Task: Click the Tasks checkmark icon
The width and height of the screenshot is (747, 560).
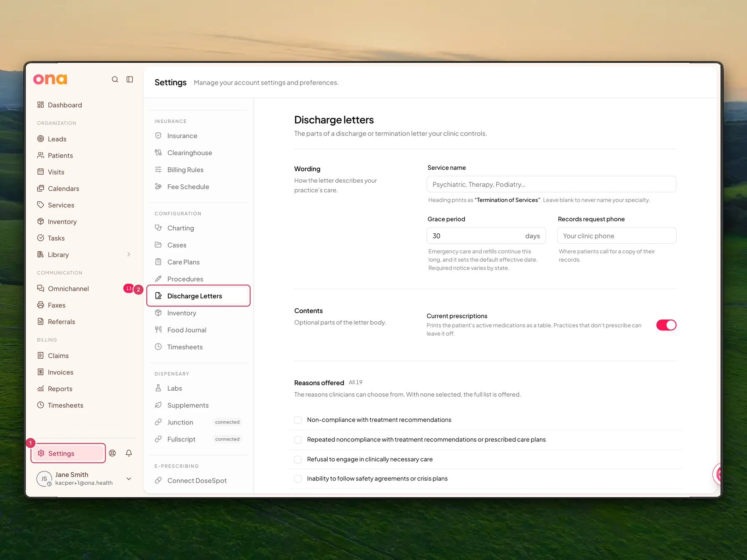Action: pos(40,238)
